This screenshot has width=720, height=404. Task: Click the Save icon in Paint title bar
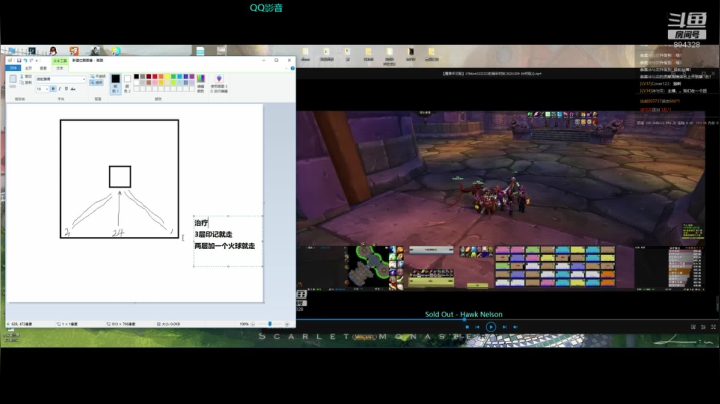click(x=19, y=60)
